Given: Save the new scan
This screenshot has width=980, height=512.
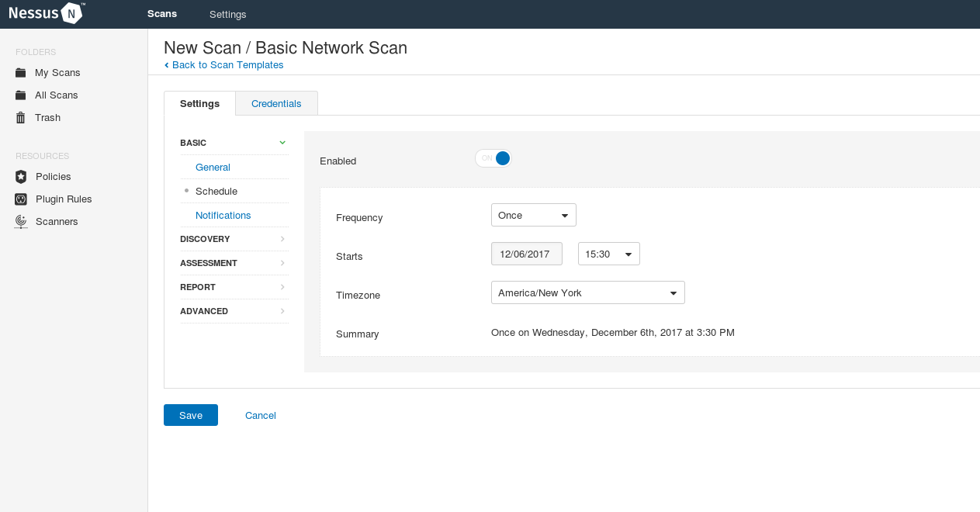Looking at the screenshot, I should tap(191, 415).
